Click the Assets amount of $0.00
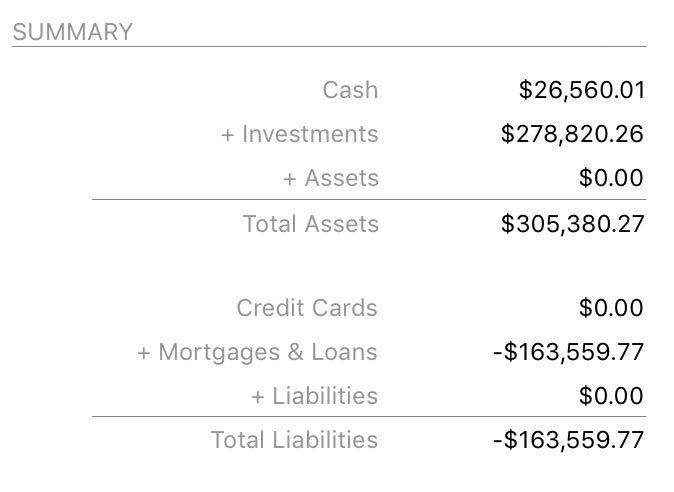Image resolution: width=674 pixels, height=492 pixels. (612, 178)
